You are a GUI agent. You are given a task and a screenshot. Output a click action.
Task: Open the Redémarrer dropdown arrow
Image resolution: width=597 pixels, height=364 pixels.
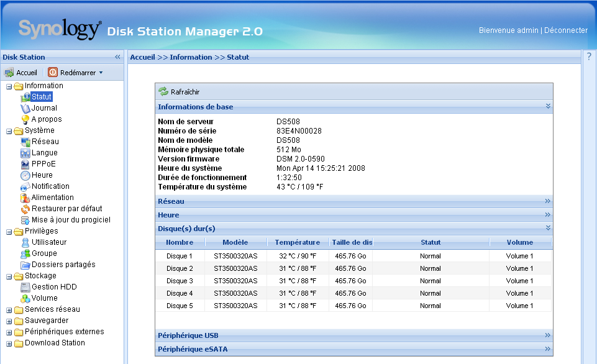pos(101,72)
